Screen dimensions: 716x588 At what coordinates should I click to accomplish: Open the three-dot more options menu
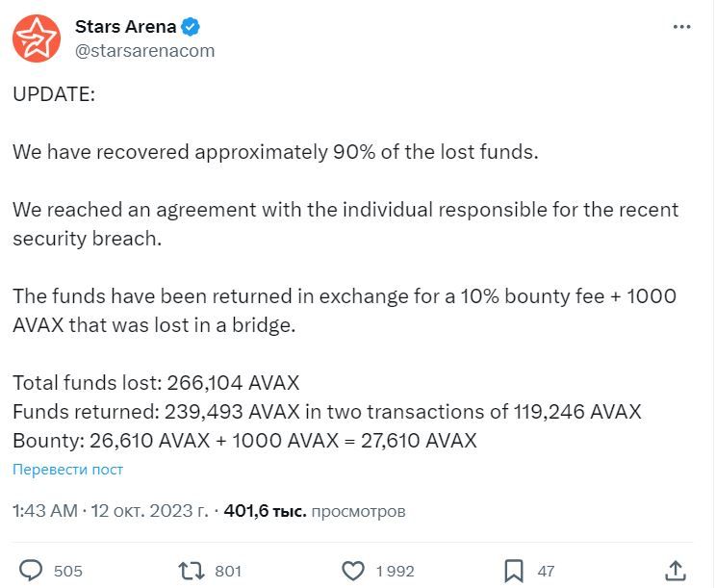click(x=681, y=27)
